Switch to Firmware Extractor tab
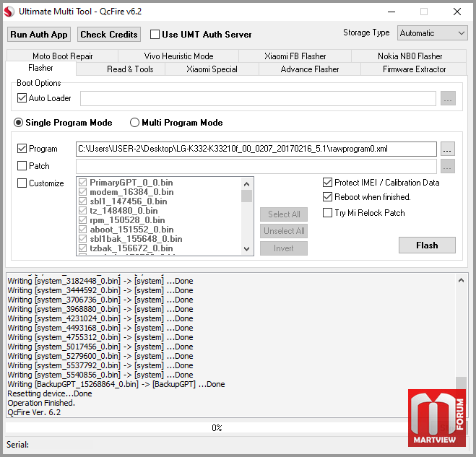This screenshot has height=457, width=476. pos(414,69)
